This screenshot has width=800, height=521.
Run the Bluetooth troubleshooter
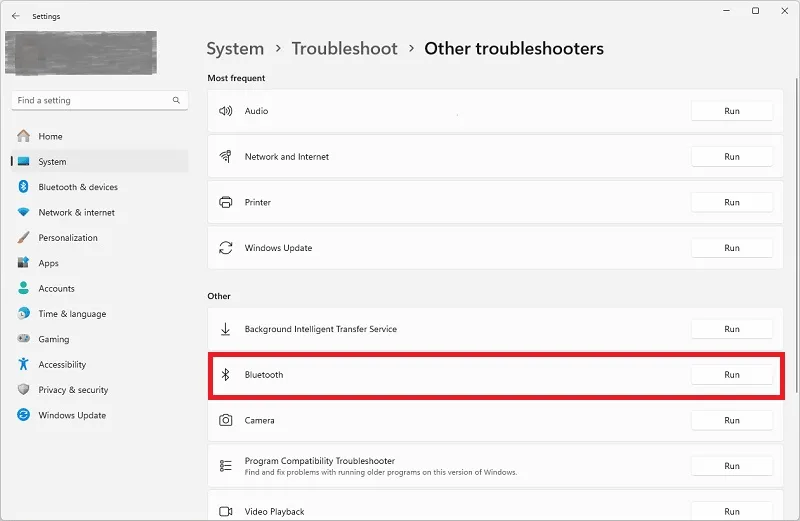point(732,375)
